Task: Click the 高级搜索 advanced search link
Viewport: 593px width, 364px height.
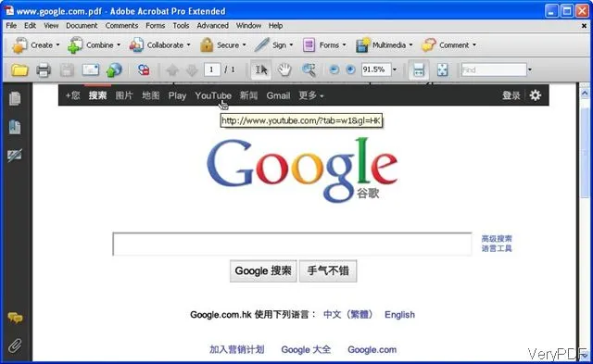Action: [497, 239]
